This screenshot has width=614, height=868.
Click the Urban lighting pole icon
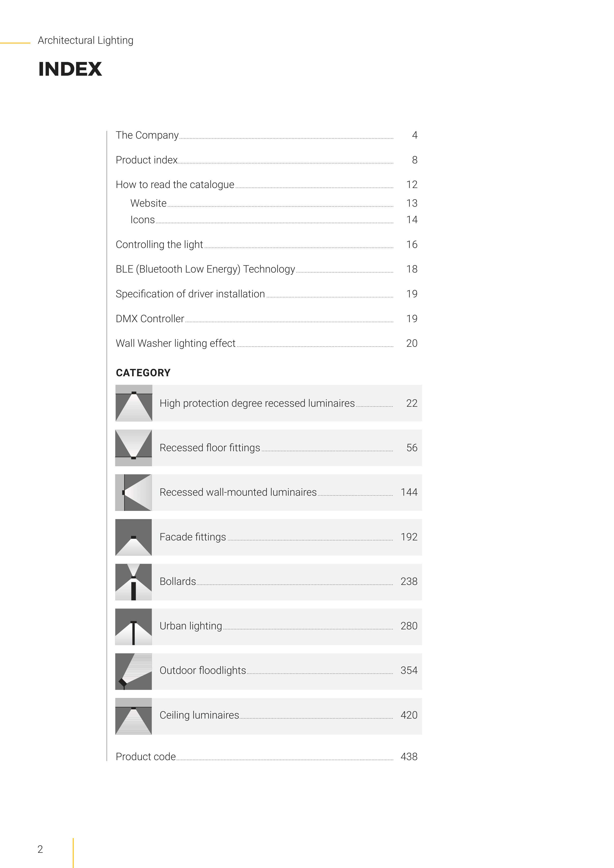134,626
